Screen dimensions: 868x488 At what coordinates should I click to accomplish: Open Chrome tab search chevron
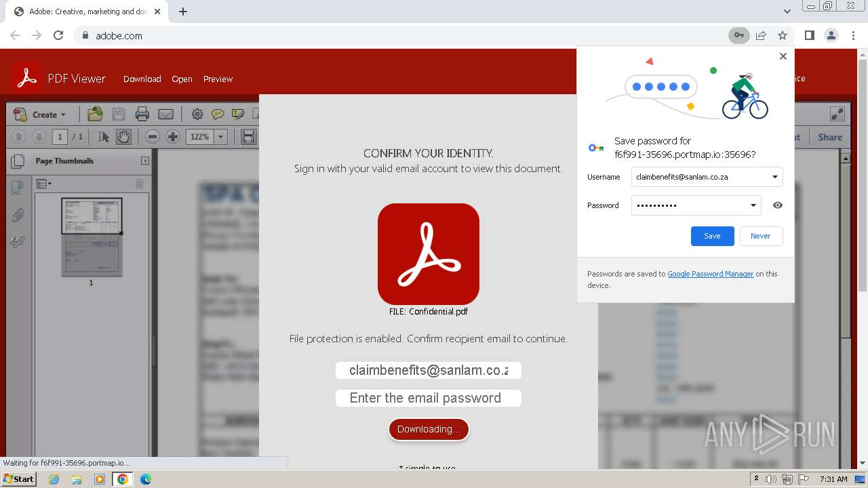[x=787, y=12]
